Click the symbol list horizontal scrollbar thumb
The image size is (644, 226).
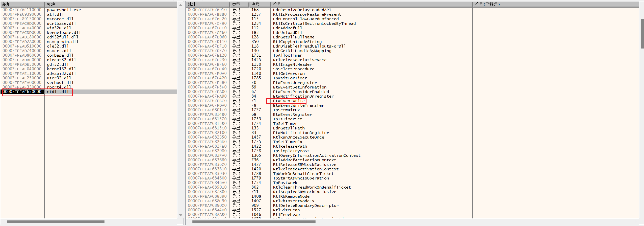[x=254, y=222]
